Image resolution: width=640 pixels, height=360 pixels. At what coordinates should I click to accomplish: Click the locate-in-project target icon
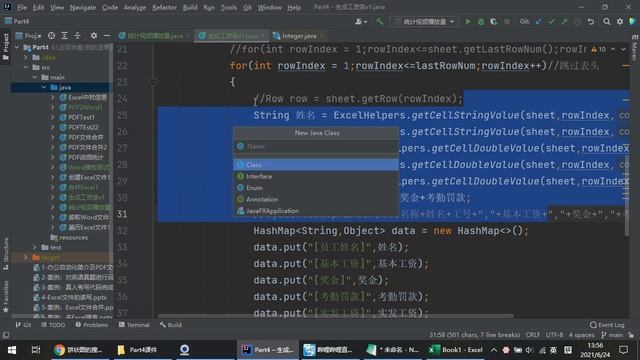[x=51, y=36]
